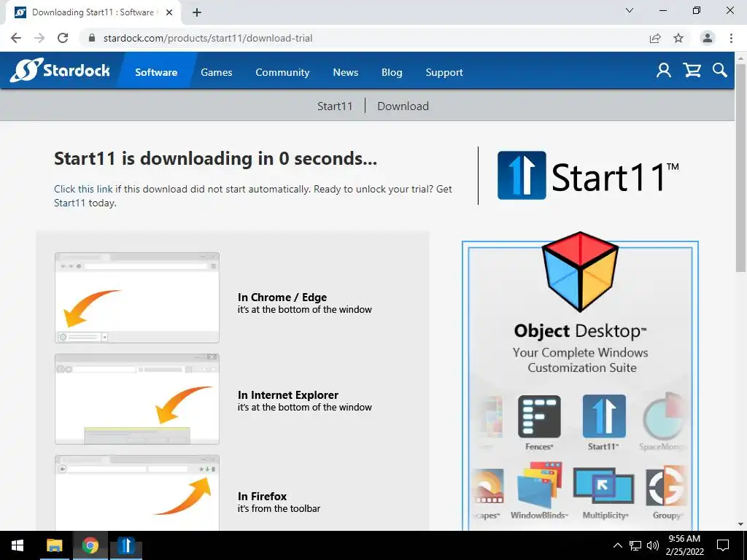
Task: Open the Chrome profile avatar
Action: [708, 38]
